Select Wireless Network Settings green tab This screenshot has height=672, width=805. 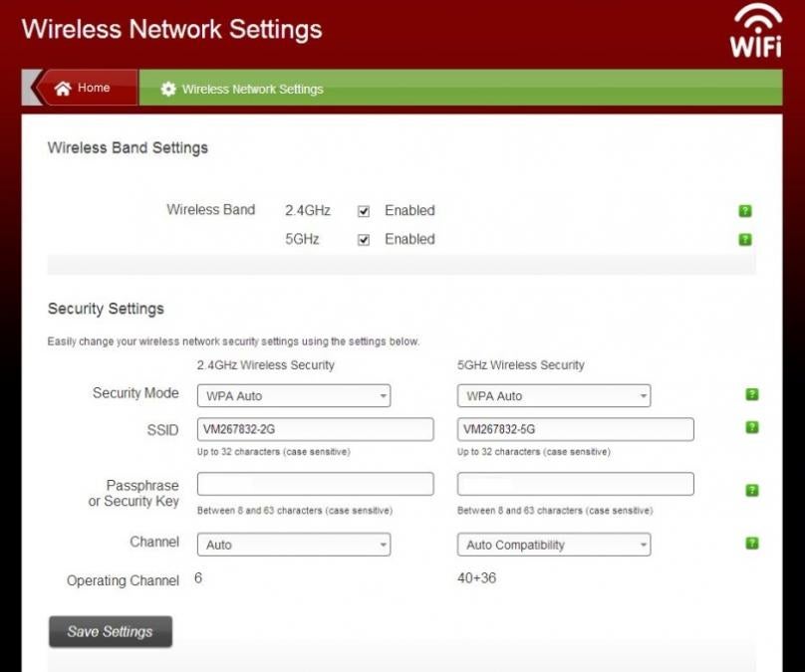(460, 89)
